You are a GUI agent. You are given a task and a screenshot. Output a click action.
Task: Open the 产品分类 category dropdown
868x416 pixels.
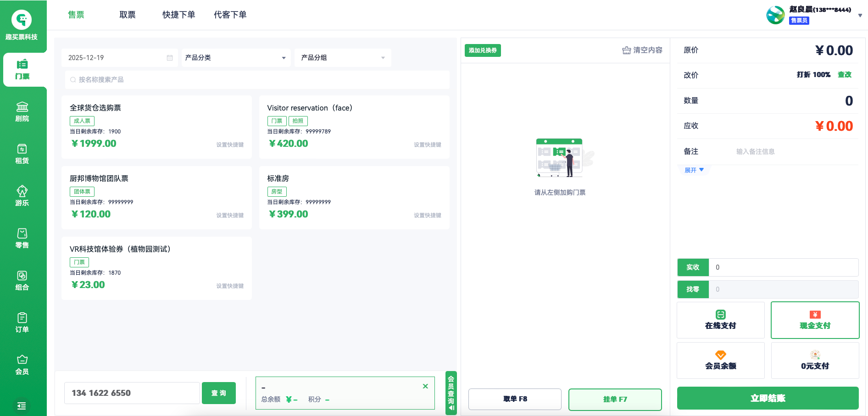pos(236,58)
